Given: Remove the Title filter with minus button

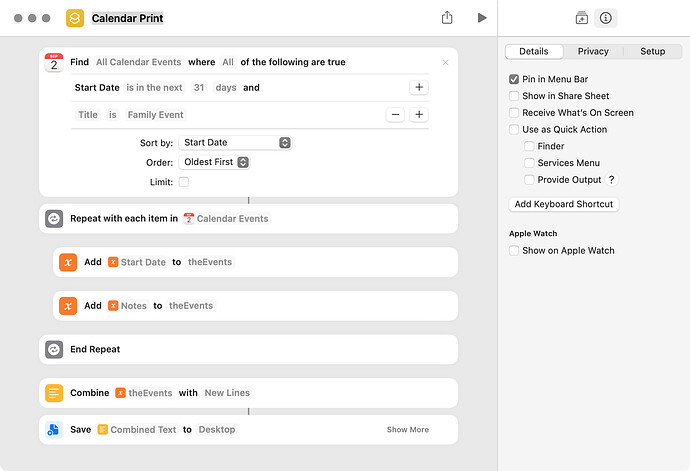Looking at the screenshot, I should point(395,115).
